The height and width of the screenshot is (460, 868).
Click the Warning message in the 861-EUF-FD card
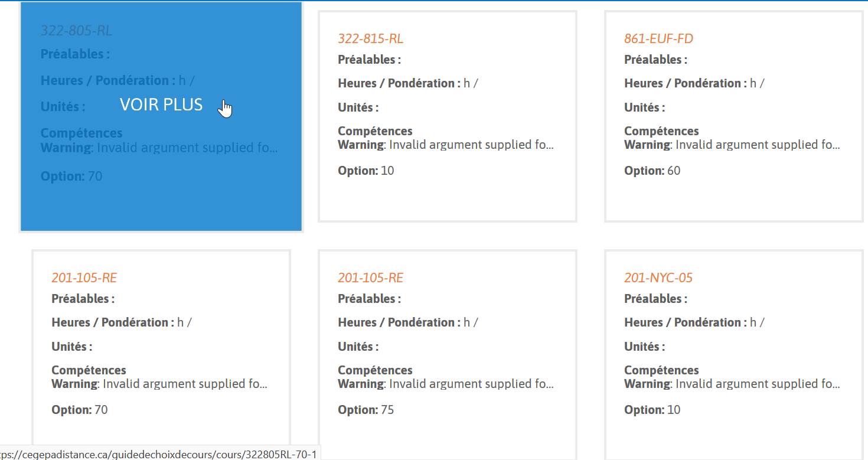click(732, 145)
